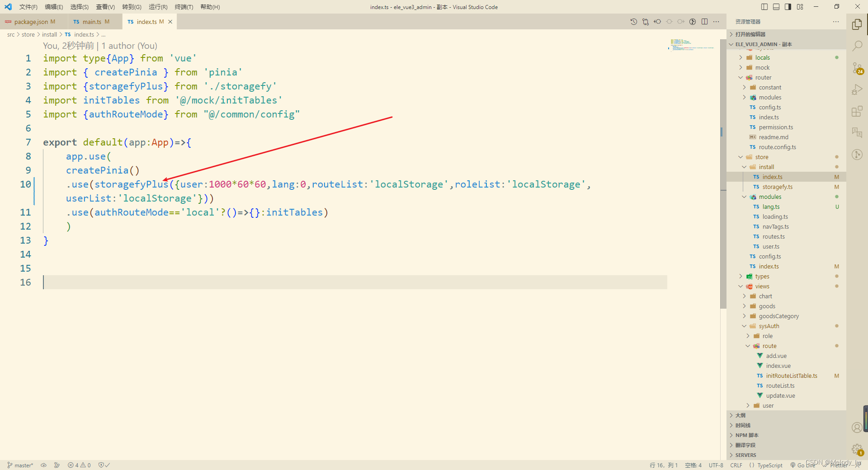Show errors and warnings problems count
Image resolution: width=868 pixels, height=470 pixels.
click(x=79, y=465)
